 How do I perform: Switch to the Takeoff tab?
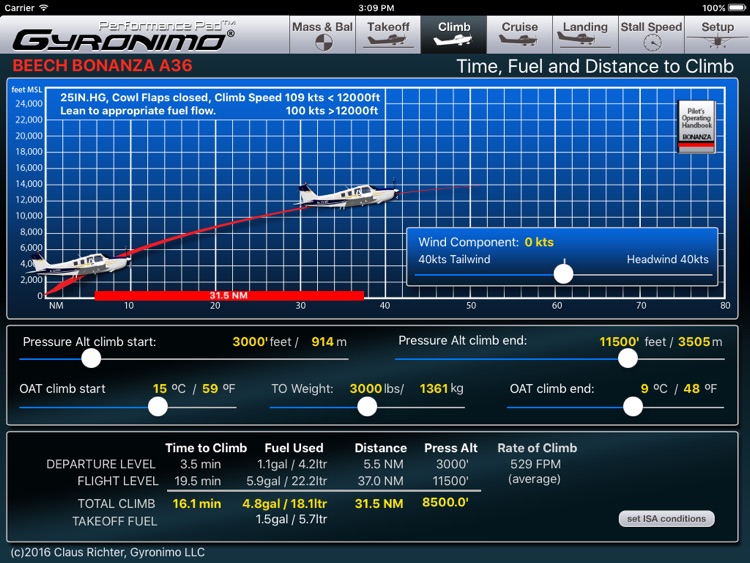388,34
